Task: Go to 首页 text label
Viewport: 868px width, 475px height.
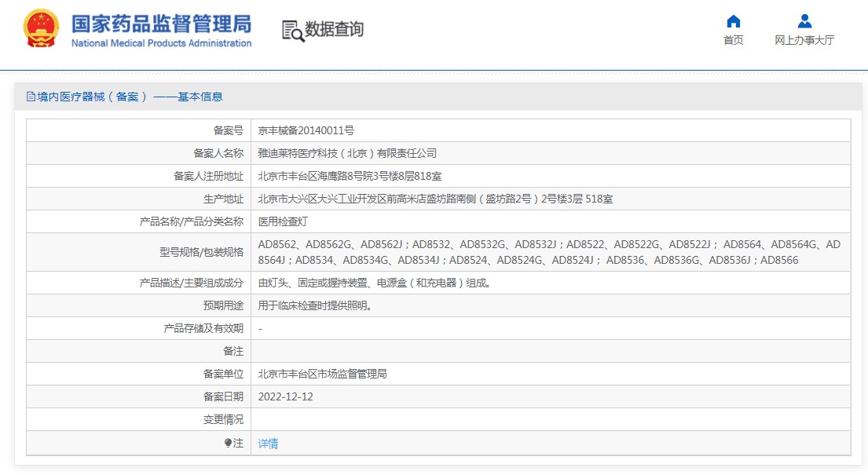Action: coord(733,40)
